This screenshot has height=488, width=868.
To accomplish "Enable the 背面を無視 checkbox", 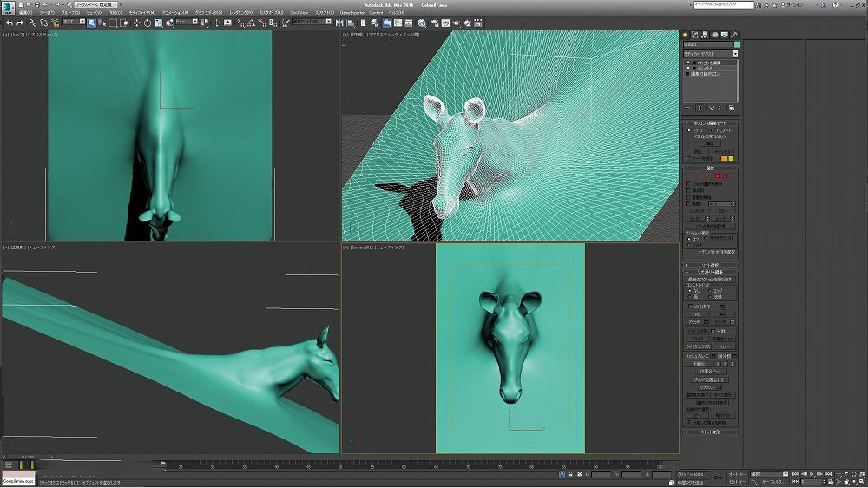I will coord(688,197).
